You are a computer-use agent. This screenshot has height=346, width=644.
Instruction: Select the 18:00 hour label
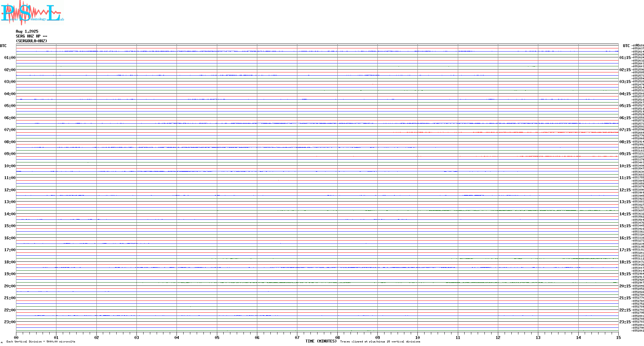point(10,262)
